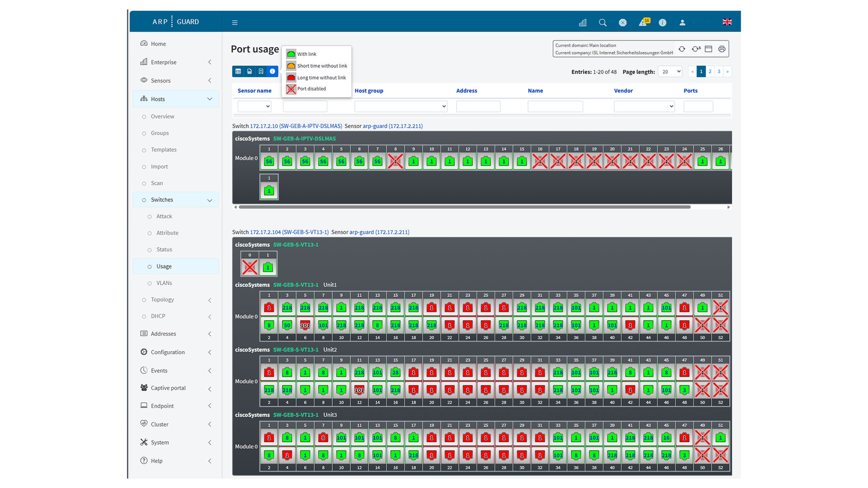The width and height of the screenshot is (868, 488).
Task: Open the Sensor name filter dropdown
Action: coord(254,106)
